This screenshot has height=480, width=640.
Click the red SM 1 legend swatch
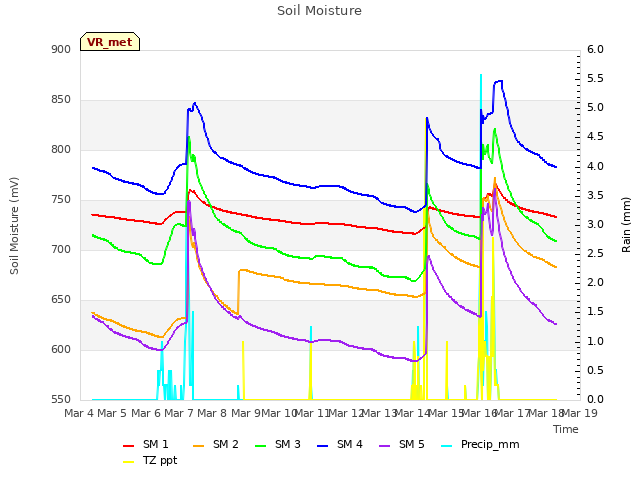pyautogui.click(x=129, y=446)
